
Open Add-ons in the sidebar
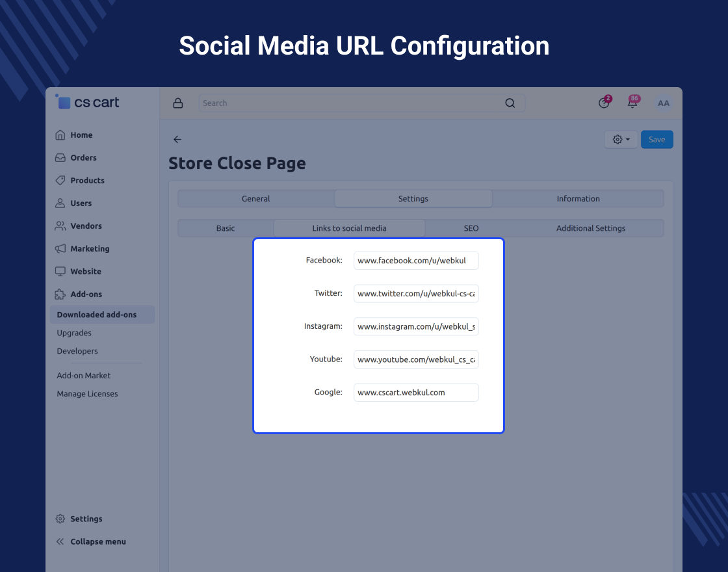click(x=86, y=294)
